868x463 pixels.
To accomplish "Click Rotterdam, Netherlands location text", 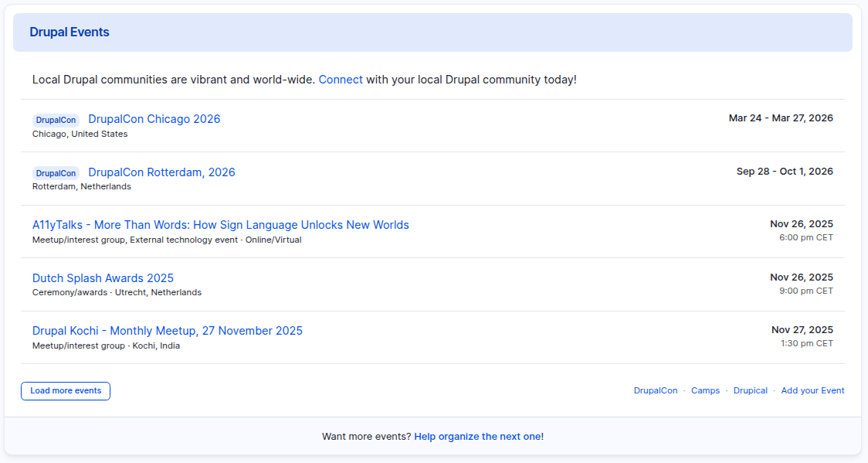I will 81,186.
